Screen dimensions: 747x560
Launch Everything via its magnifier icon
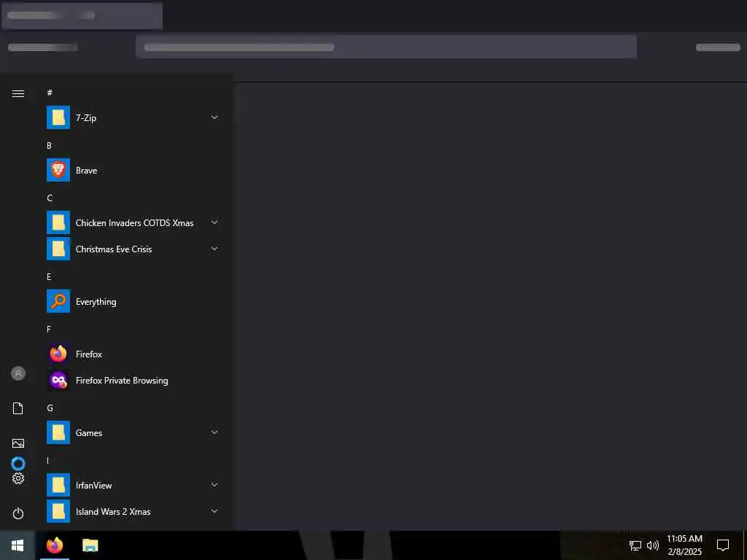coord(58,301)
